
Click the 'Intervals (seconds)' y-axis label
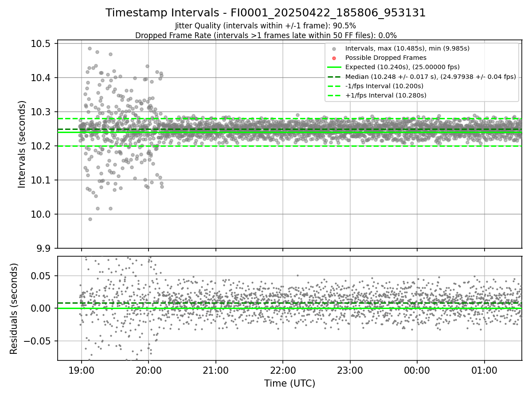pos(22,144)
